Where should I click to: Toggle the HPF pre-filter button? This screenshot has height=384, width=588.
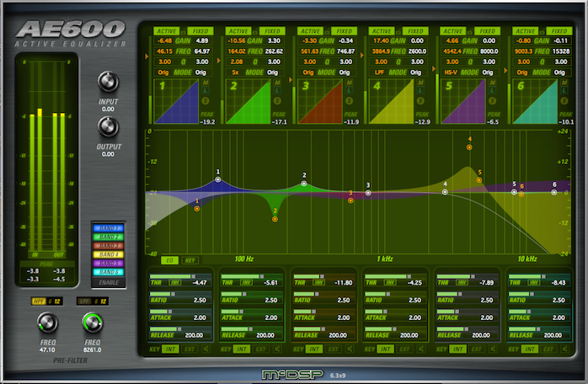38,301
